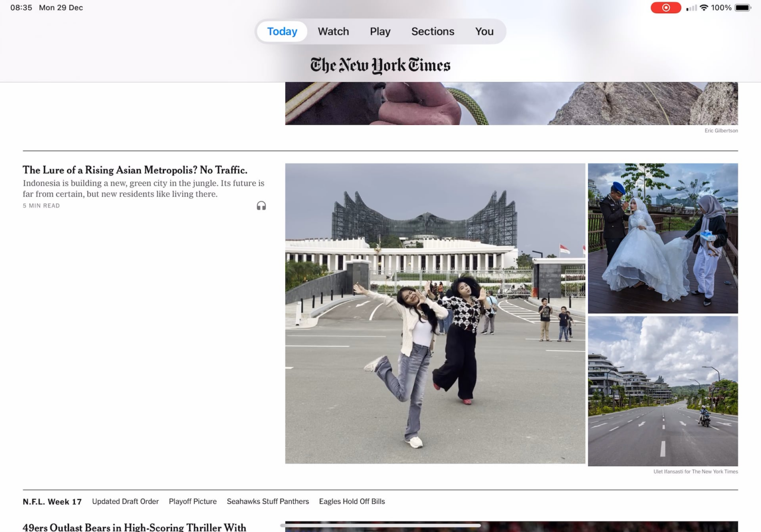Open Seahawks Stuff Panthers link
Viewport: 761px width, 532px height.
pyautogui.click(x=268, y=501)
